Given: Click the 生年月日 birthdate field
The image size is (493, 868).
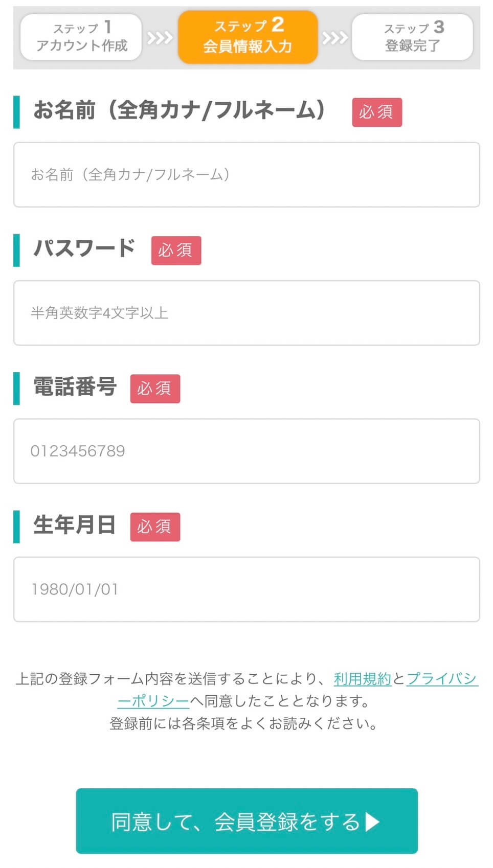Looking at the screenshot, I should click(x=246, y=589).
